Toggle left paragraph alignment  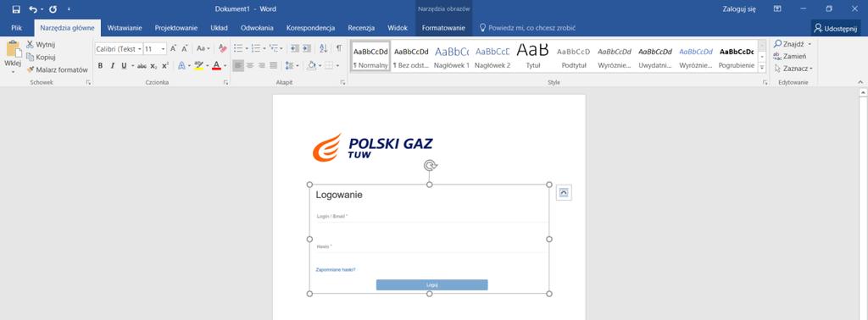coord(238,66)
